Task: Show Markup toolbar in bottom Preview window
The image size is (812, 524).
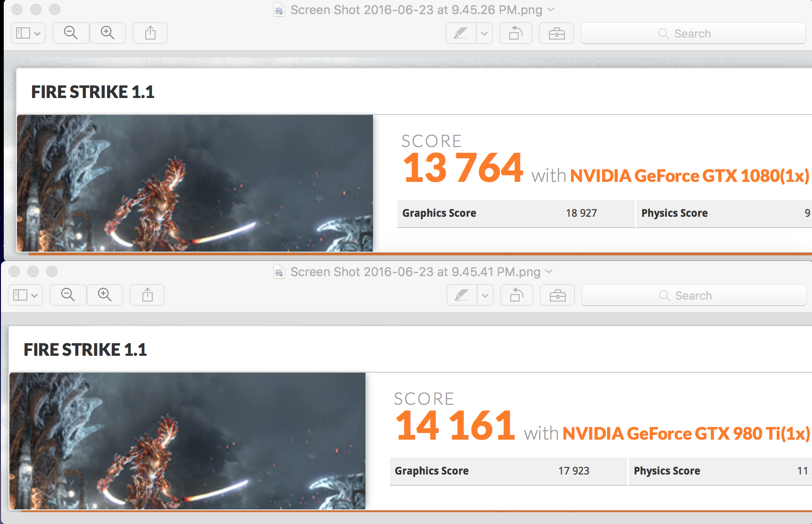Action: 557,295
